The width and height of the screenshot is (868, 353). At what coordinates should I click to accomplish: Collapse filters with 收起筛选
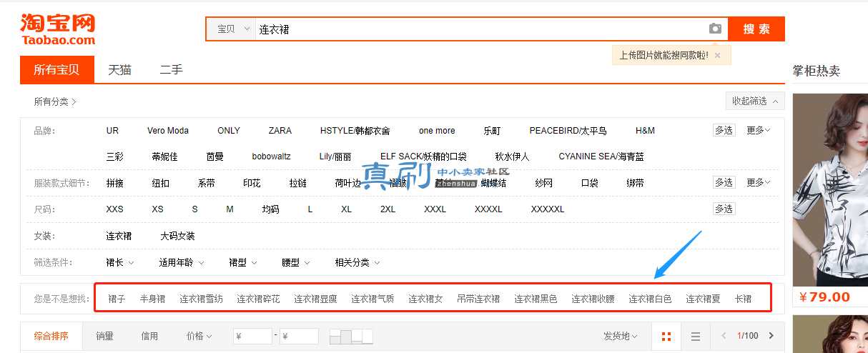pos(754,101)
